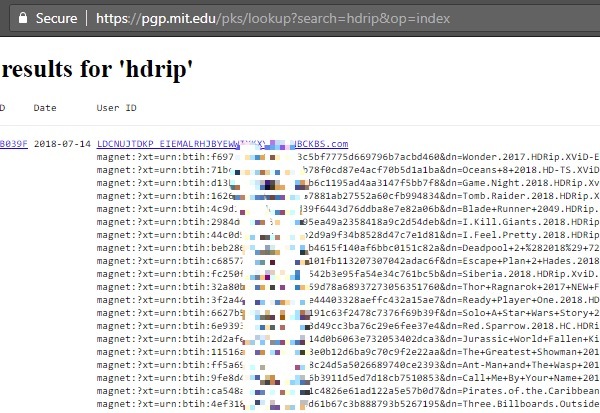Click the magnet line for I.Kill.Giants.2018
Viewport: 600px width, 413px height.
coord(348,222)
